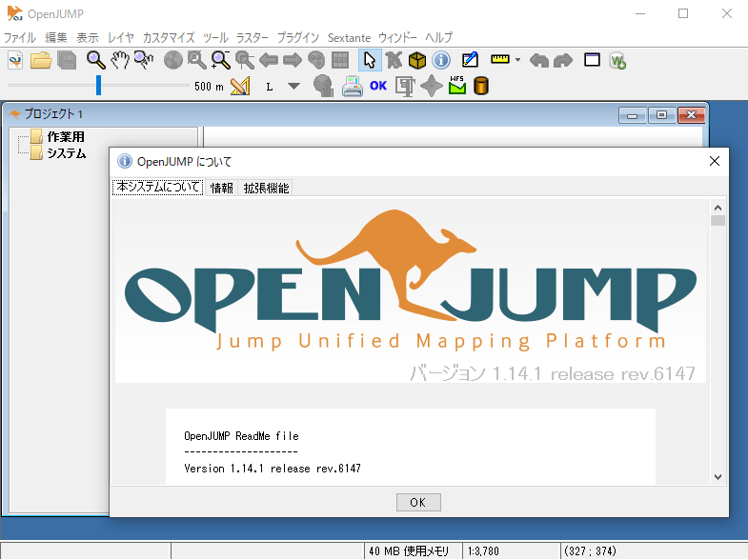
Task: Click the change styles palette icon
Action: (x=316, y=61)
